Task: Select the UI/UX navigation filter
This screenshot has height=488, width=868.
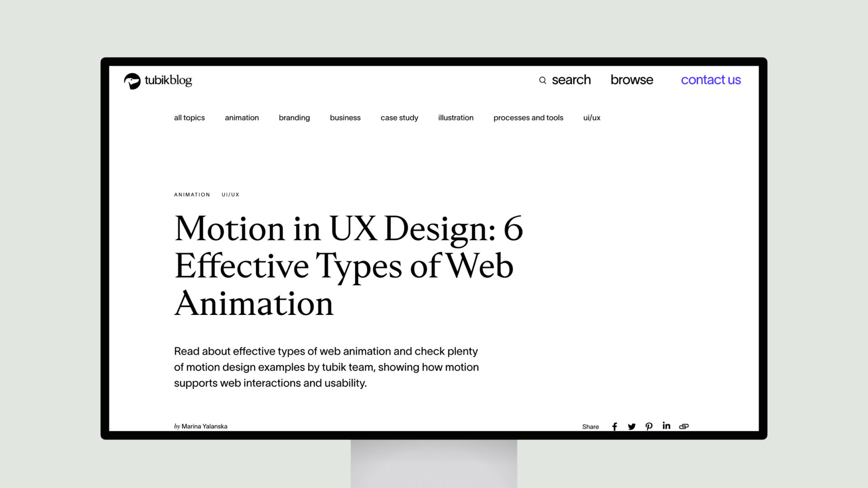Action: click(592, 117)
